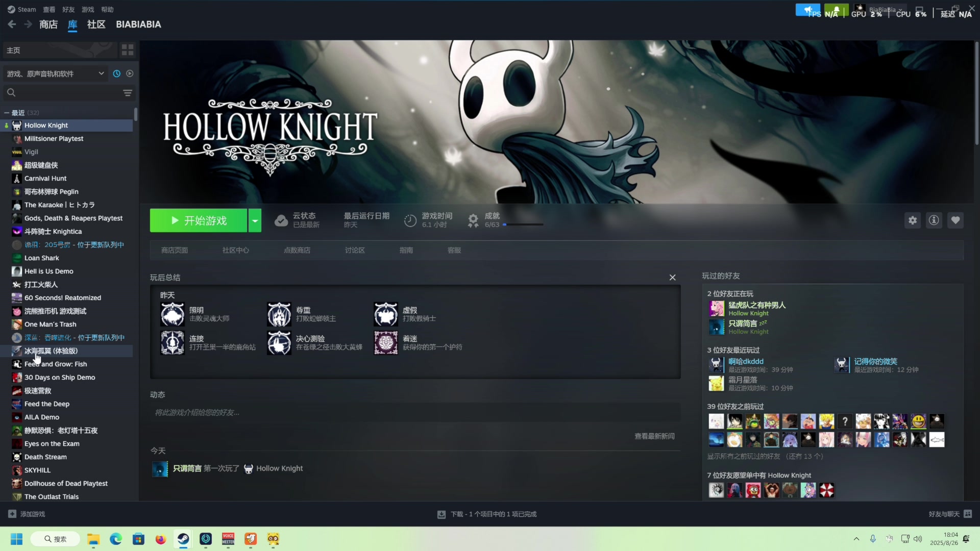Open the 帮助 menu
980x551 pixels.
[107, 9]
